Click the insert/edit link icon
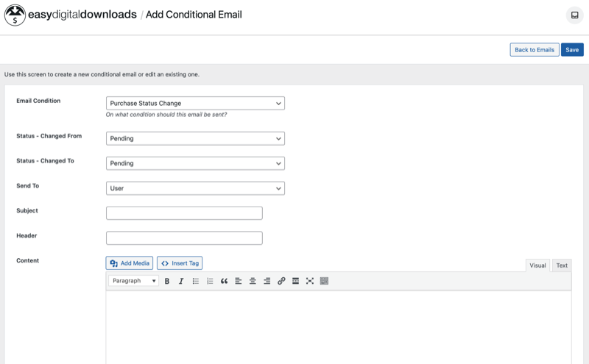This screenshot has width=589, height=364. (x=281, y=281)
